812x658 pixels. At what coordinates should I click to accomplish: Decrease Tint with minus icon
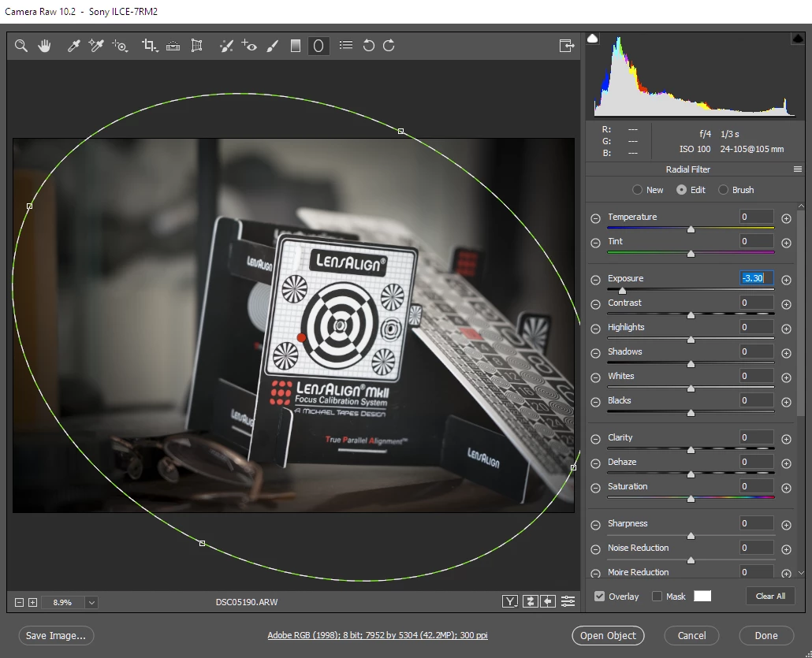tap(595, 243)
